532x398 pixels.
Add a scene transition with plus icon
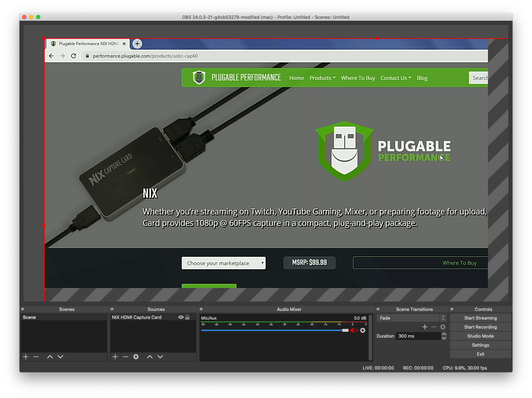[x=425, y=327]
